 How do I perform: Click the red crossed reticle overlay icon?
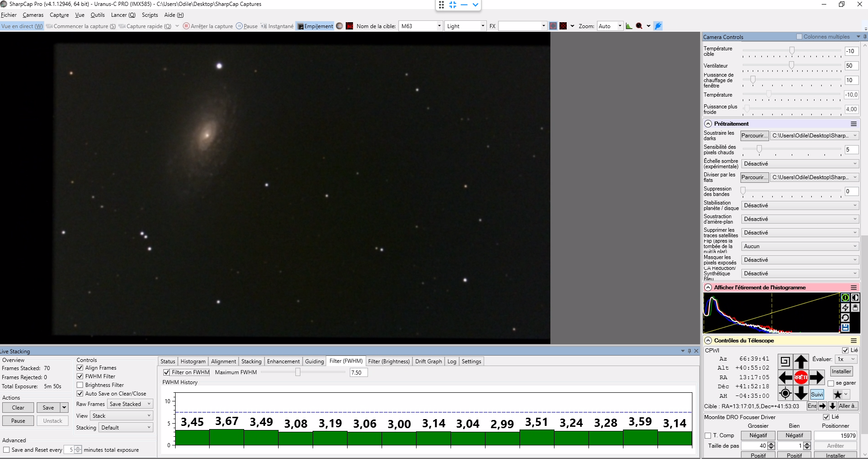563,26
